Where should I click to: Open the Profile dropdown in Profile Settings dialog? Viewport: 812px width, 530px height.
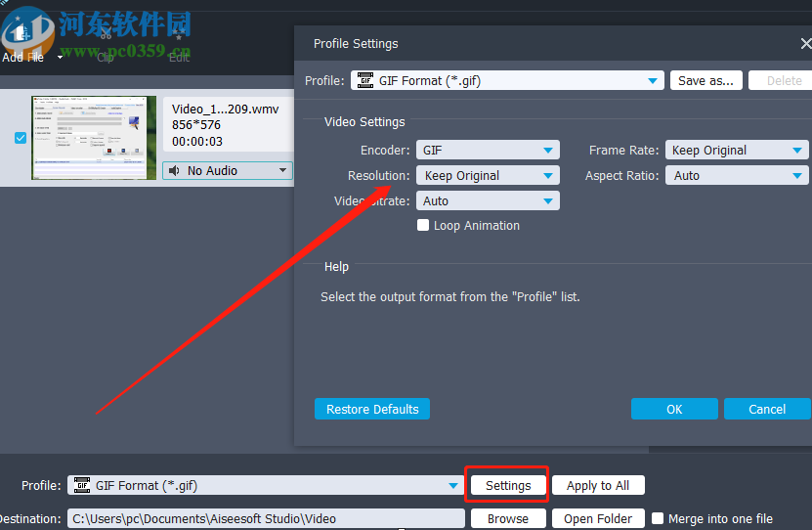coord(507,81)
